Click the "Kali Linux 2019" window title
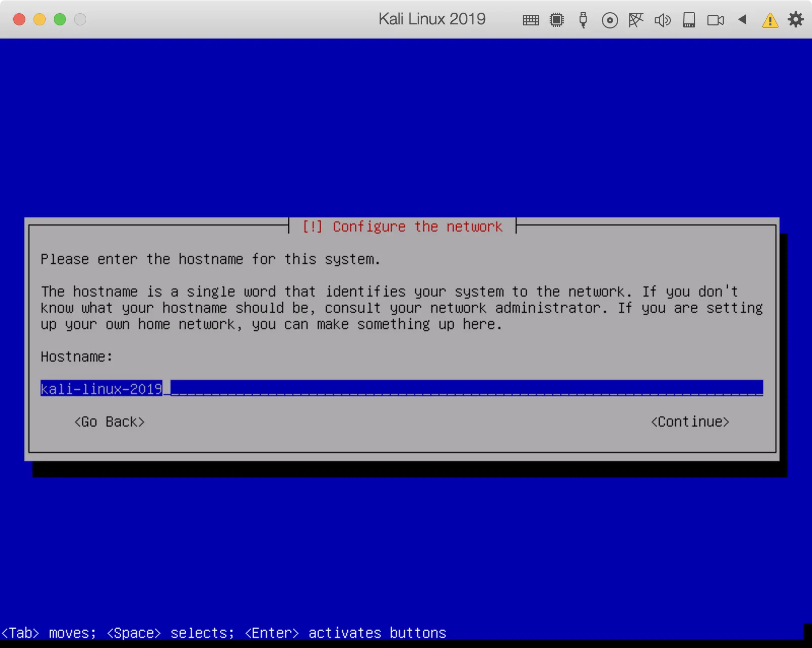 point(432,19)
